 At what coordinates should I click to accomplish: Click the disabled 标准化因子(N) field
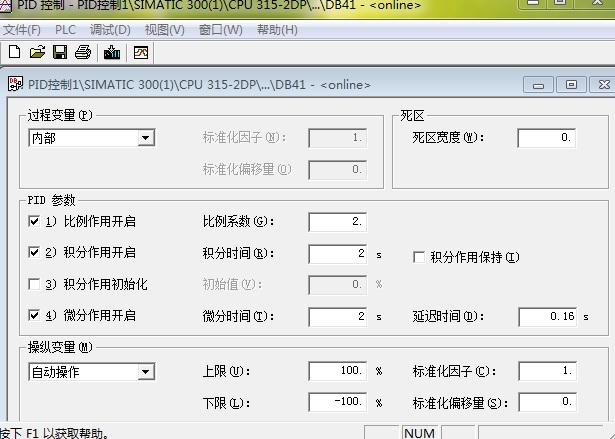(338, 138)
